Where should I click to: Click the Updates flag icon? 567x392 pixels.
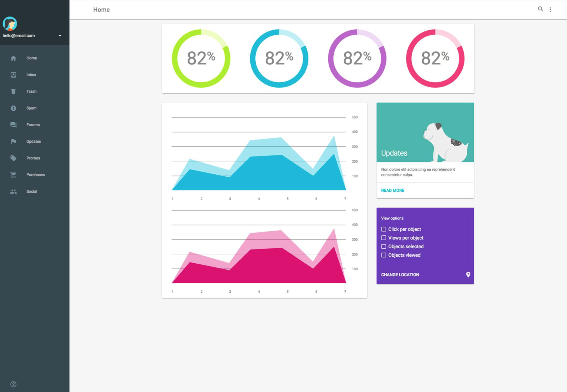coord(13,142)
